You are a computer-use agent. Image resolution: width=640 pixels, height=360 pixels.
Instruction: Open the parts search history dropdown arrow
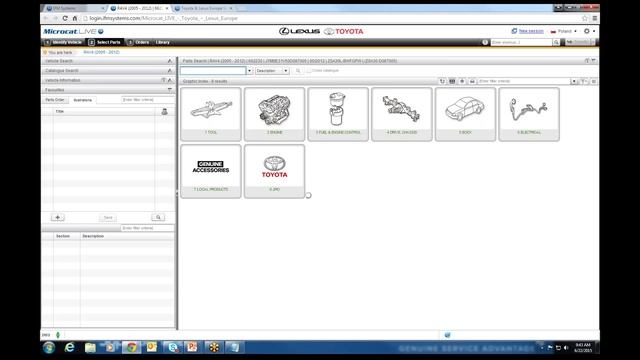(249, 71)
